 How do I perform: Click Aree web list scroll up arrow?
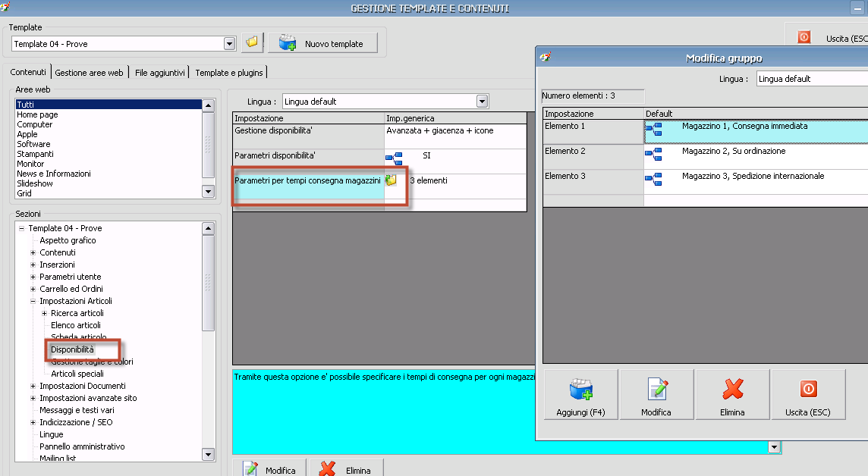pyautogui.click(x=208, y=105)
